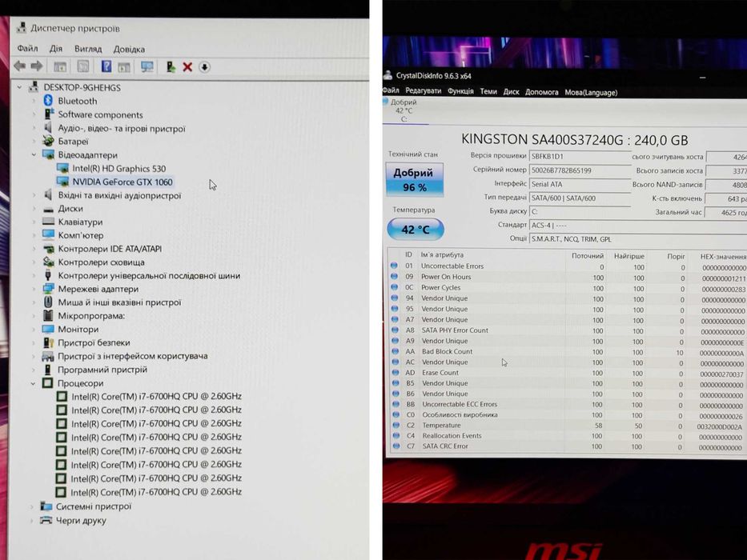Select the Power On Hours attribute row

[x=567, y=277]
